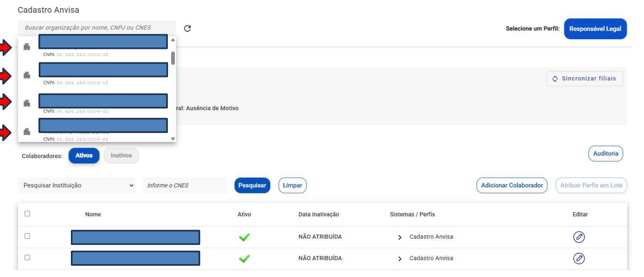Expand Cadastro Anvisa chevron in first collaborator row
Screen dimensions: 644x277
pyautogui.click(x=400, y=237)
